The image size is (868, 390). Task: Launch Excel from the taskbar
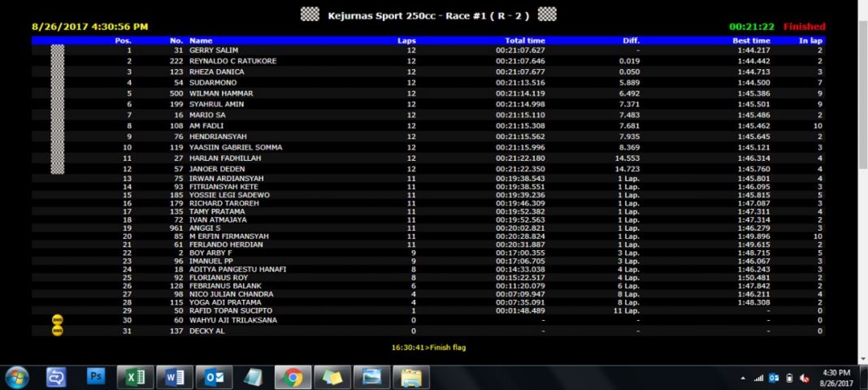point(135,377)
